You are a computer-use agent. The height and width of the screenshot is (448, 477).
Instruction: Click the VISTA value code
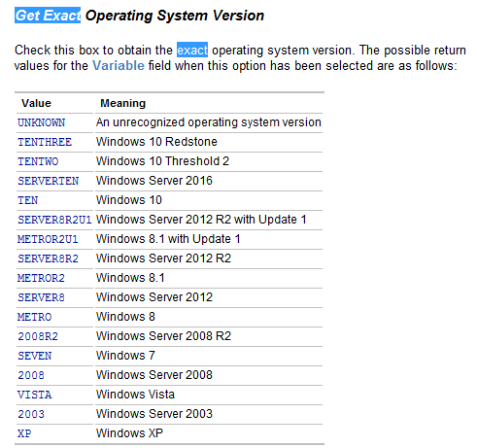(35, 395)
